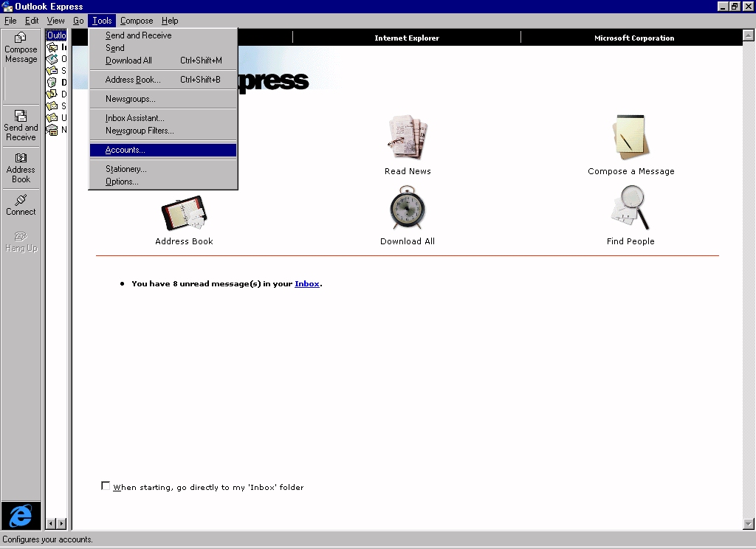Click the folder list right scroll arrow
This screenshot has width=756, height=549.
tap(61, 523)
